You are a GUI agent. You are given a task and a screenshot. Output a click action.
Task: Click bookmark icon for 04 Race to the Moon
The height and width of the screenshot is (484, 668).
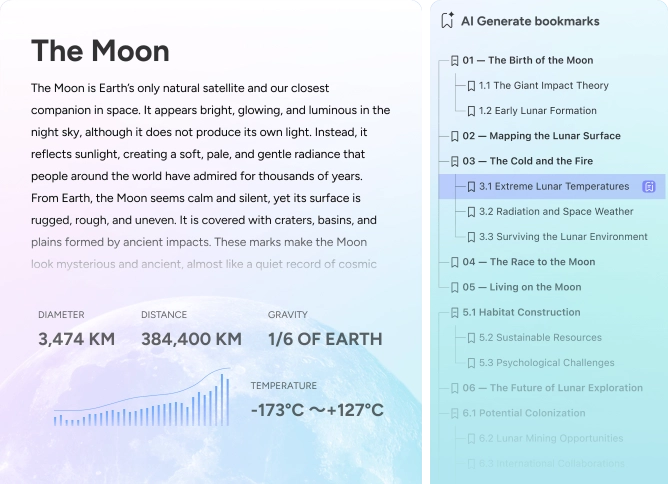[x=454, y=262]
